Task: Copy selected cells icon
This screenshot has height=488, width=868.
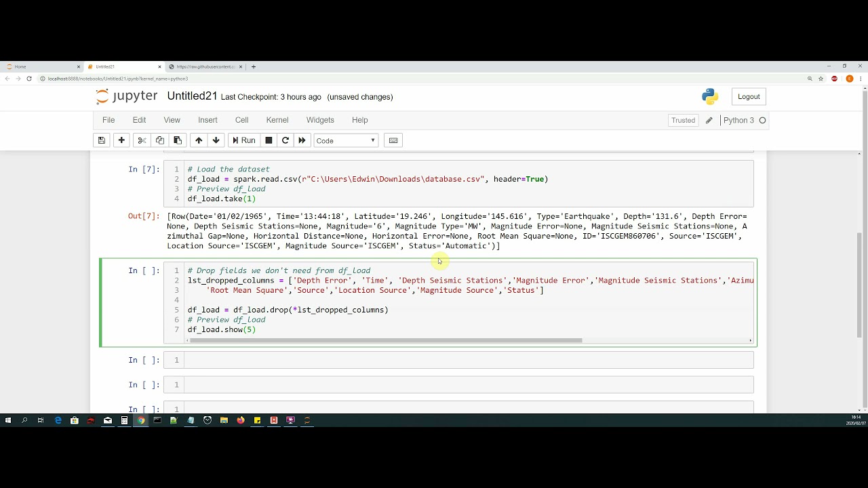Action: click(x=160, y=140)
